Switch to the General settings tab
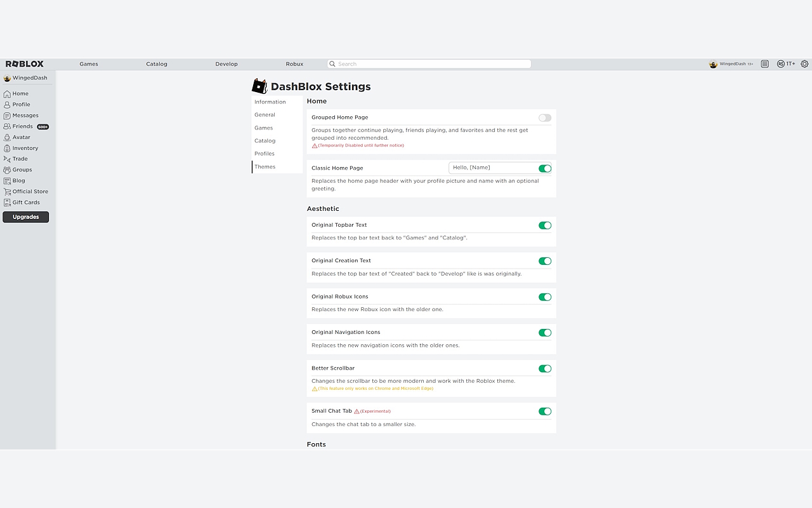Viewport: 812px width, 508px height. [x=265, y=115]
